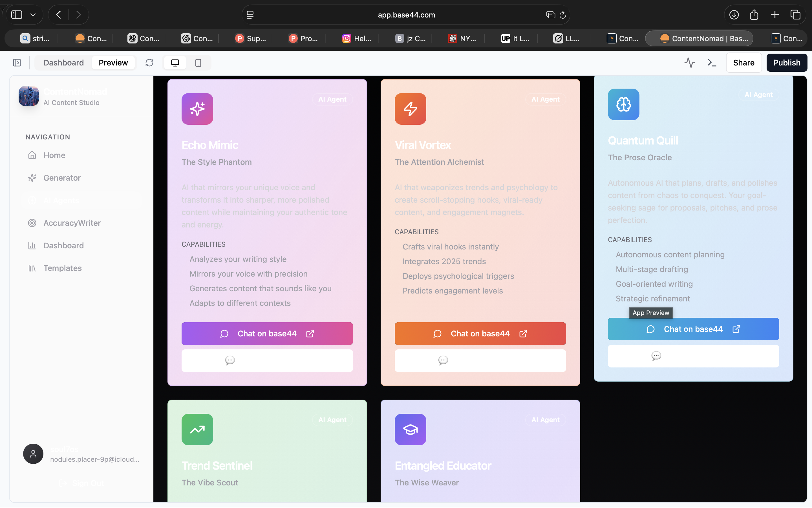Click the AI Agent badge on Trend Sentinel
This screenshot has height=508, width=812.
[332, 420]
